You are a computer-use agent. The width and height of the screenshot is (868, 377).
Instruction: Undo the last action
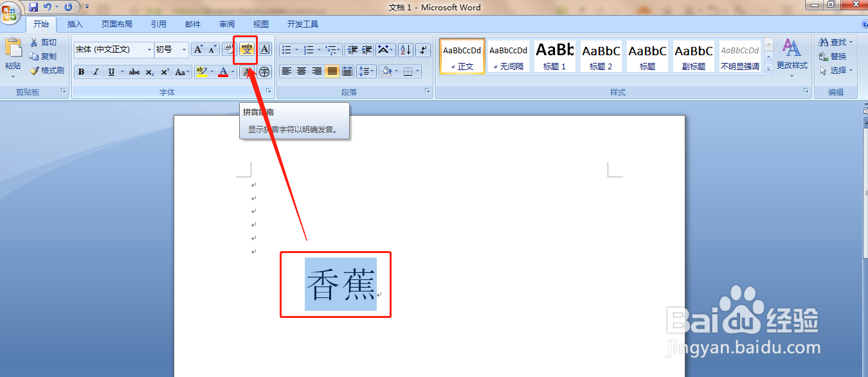pyautogui.click(x=48, y=7)
